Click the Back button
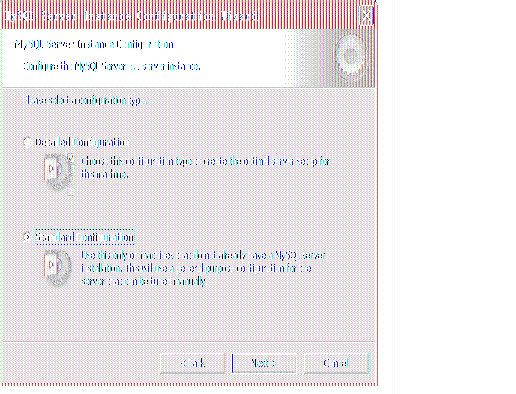 (193, 363)
